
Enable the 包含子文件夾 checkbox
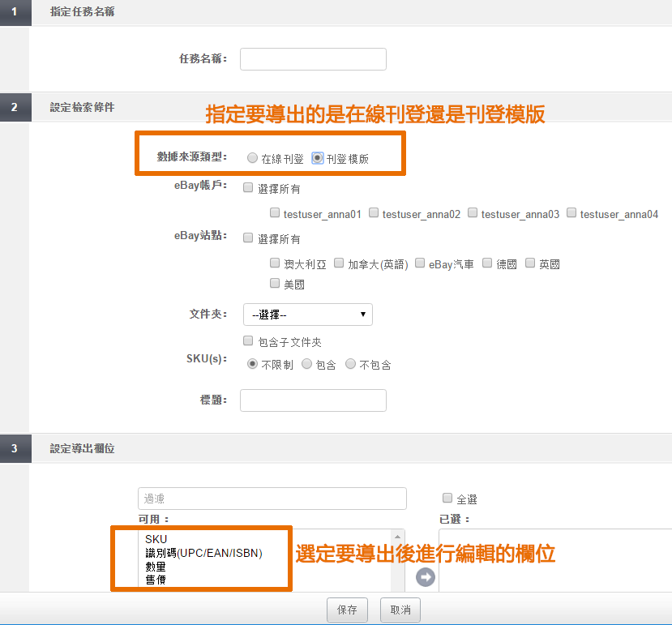(248, 340)
